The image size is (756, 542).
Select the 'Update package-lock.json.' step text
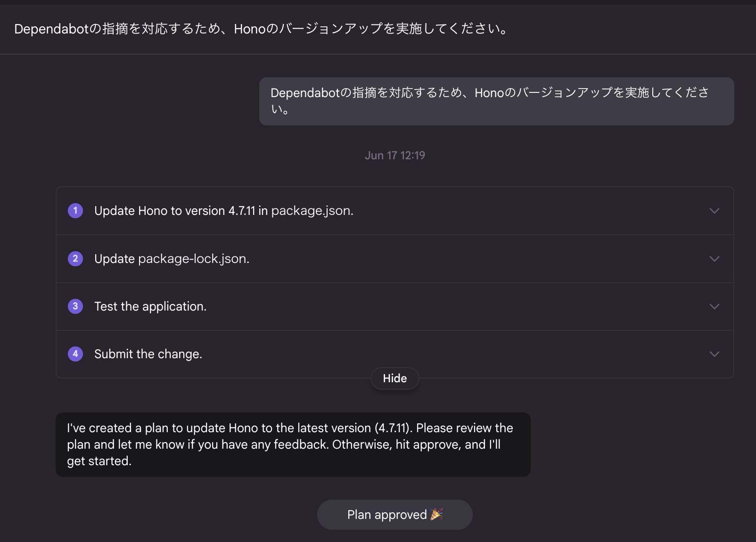click(172, 259)
